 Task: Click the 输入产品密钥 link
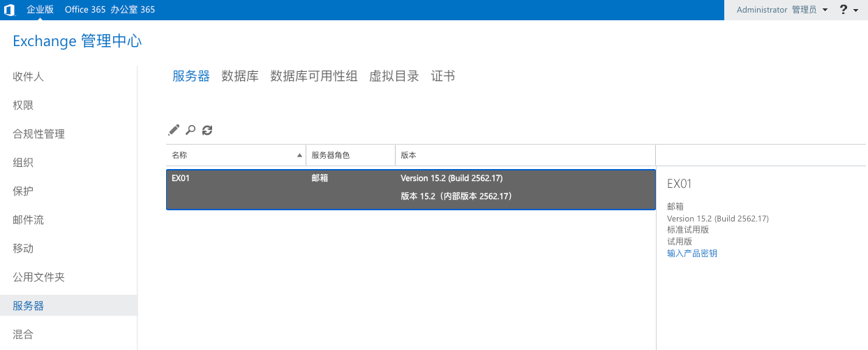[x=692, y=254]
